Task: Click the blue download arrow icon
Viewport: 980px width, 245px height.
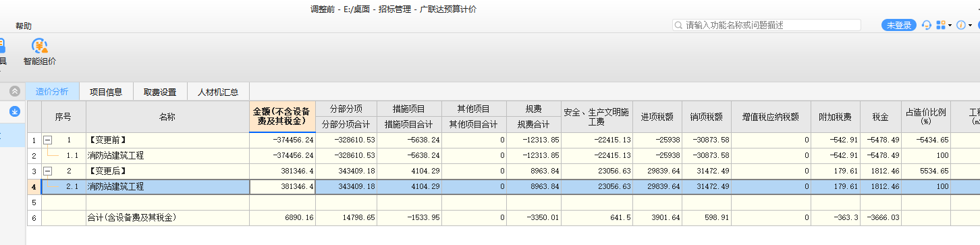Action: (15, 111)
